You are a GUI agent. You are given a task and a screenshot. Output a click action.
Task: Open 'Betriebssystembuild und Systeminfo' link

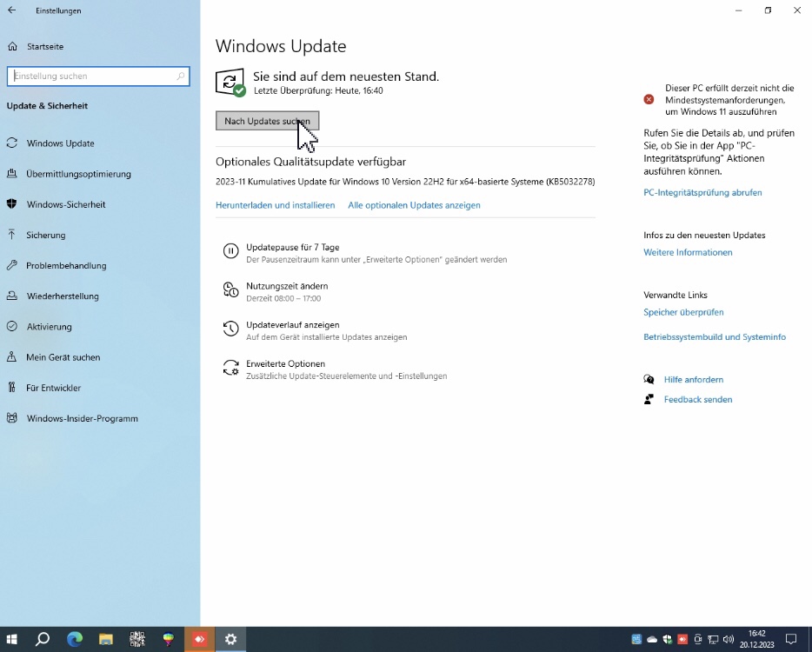(714, 337)
